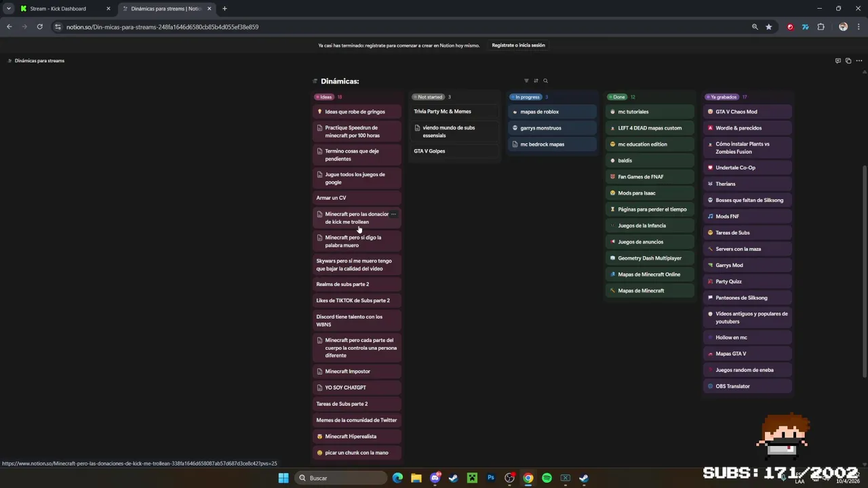Open the Panteones de Silksong card
The height and width of the screenshot is (488, 868).
click(x=748, y=298)
